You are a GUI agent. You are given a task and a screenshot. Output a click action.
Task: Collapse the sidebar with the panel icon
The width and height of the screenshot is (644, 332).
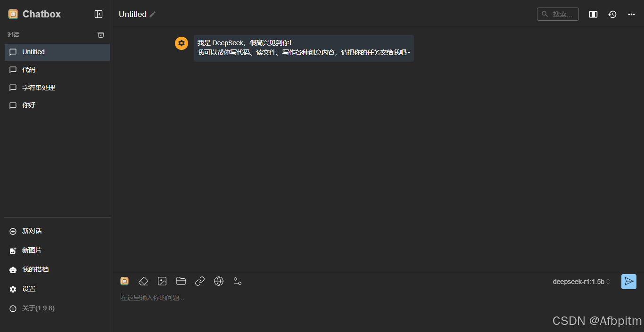click(x=99, y=14)
